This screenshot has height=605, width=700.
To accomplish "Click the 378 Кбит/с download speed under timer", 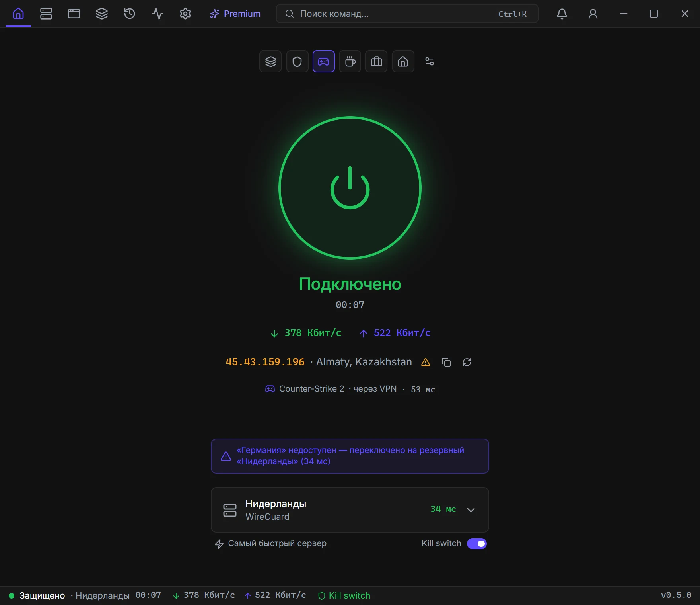I will tap(305, 333).
